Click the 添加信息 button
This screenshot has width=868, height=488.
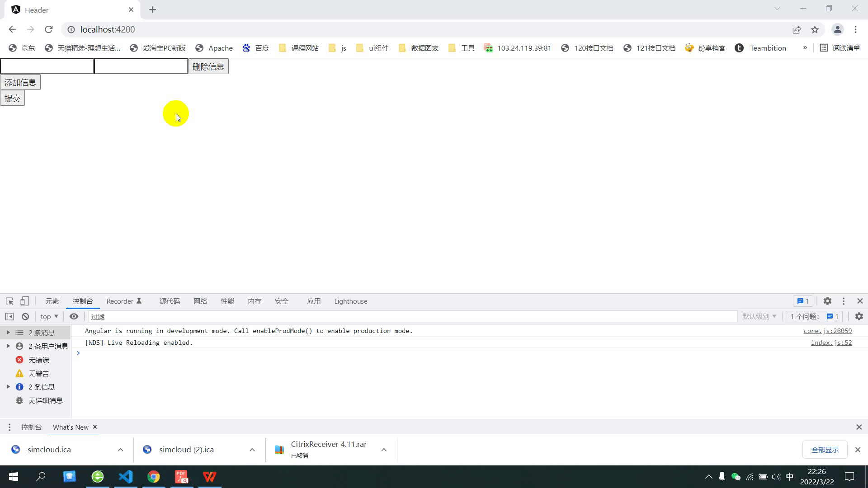(x=20, y=83)
